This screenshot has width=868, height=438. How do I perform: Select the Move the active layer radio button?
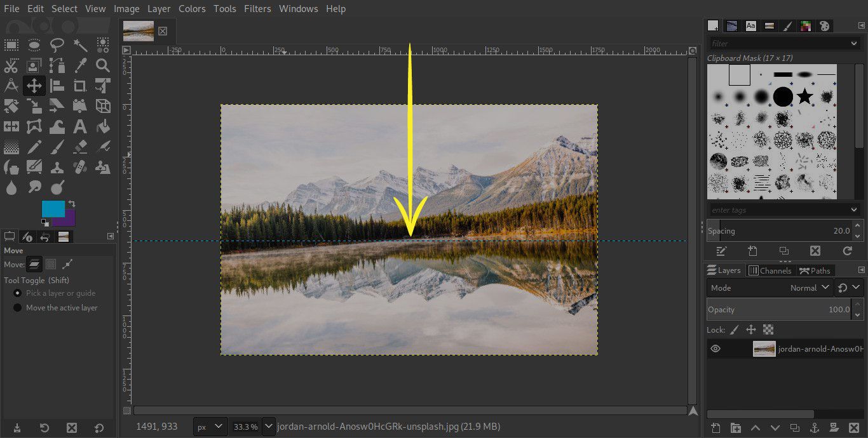[17, 307]
